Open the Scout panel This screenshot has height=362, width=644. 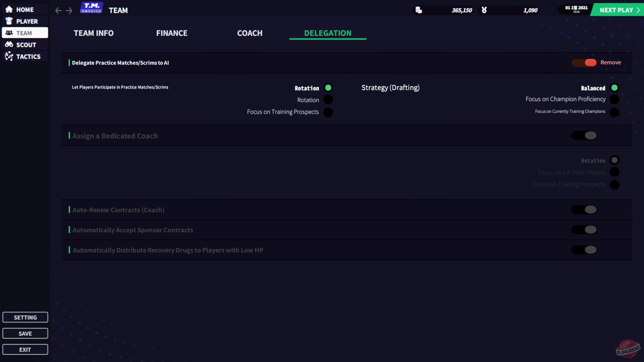[x=25, y=45]
